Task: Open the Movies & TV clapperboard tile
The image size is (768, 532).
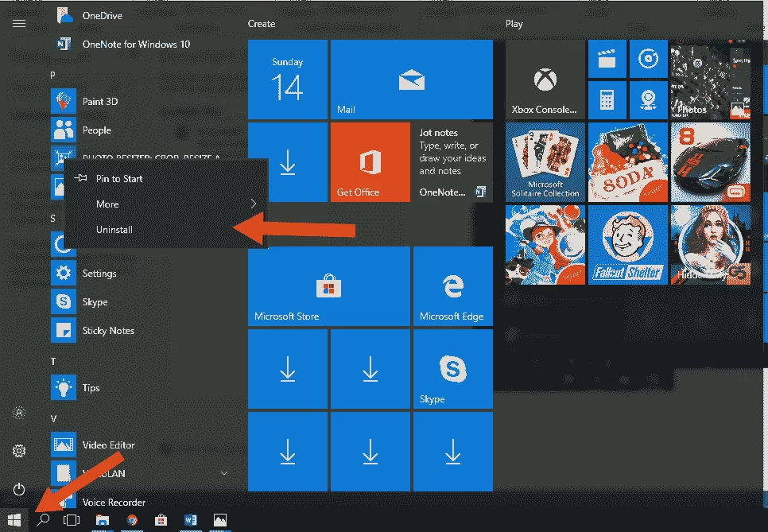Action: coord(607,59)
